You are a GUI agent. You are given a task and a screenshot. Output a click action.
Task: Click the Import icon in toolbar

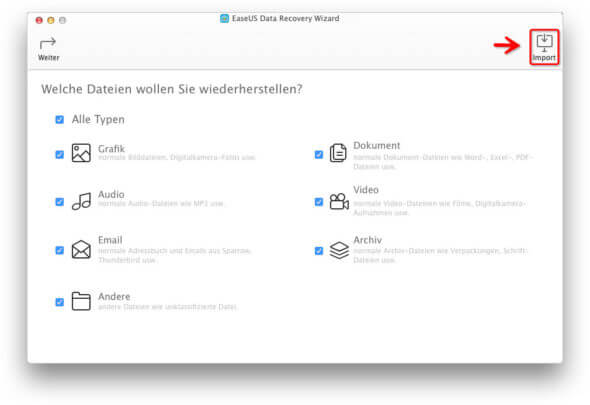(x=544, y=42)
